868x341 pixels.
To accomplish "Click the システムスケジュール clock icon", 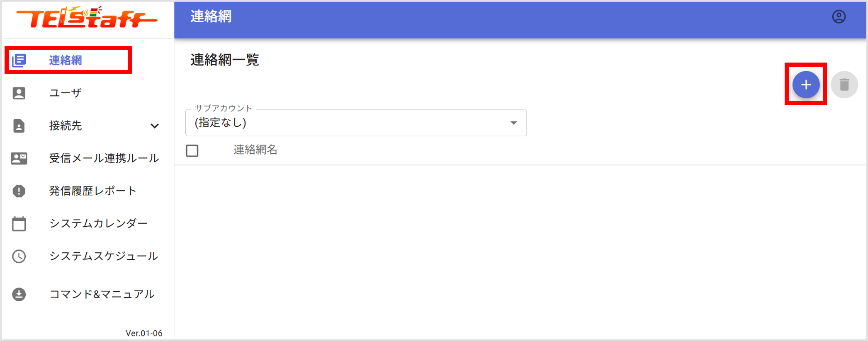I will pos(19,256).
